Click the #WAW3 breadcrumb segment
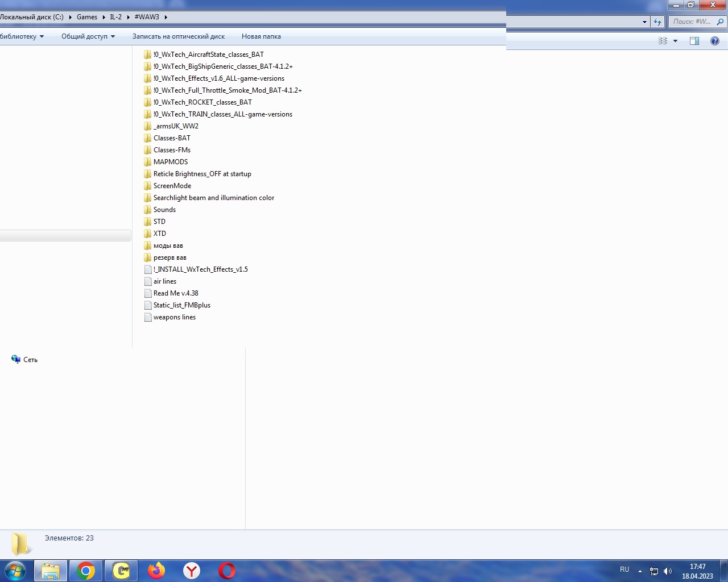 pyautogui.click(x=147, y=17)
